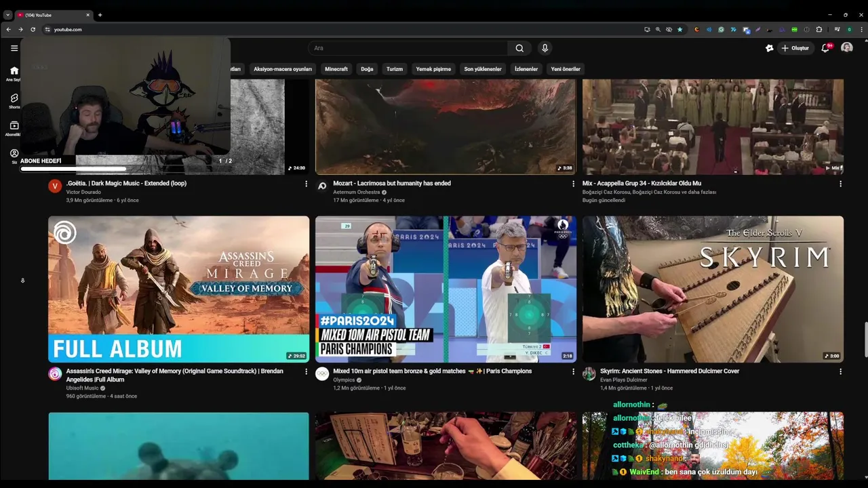The image size is (868, 488).
Task: Select the Yemek pişirme chip
Action: (x=433, y=69)
